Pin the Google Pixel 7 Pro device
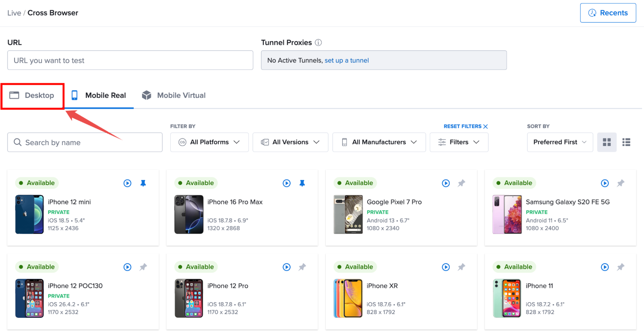The image size is (644, 334). pos(461,183)
